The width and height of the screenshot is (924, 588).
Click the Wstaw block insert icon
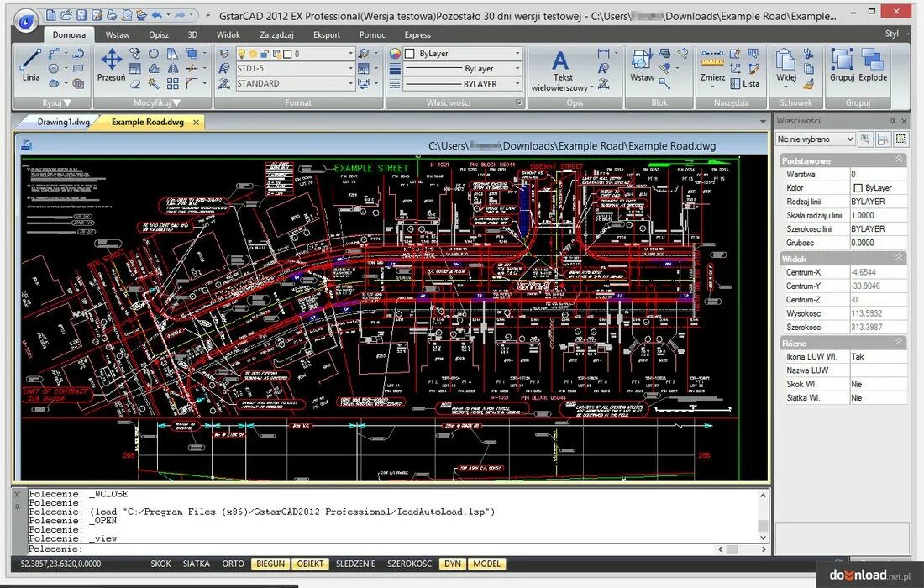pyautogui.click(x=642, y=66)
